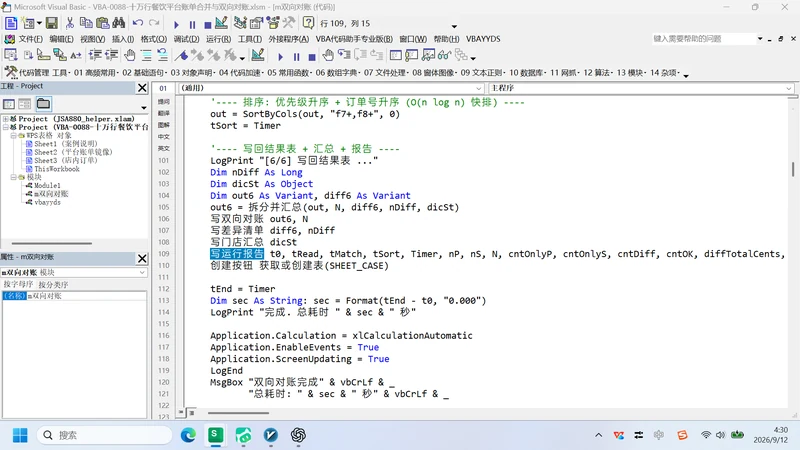Toggle Folders button in Project panel

pos(43,104)
